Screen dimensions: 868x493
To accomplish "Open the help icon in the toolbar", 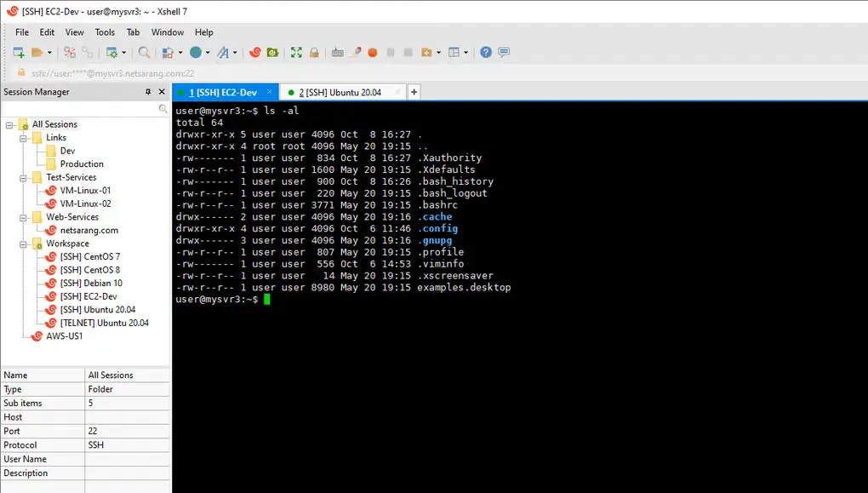I will [x=485, y=52].
